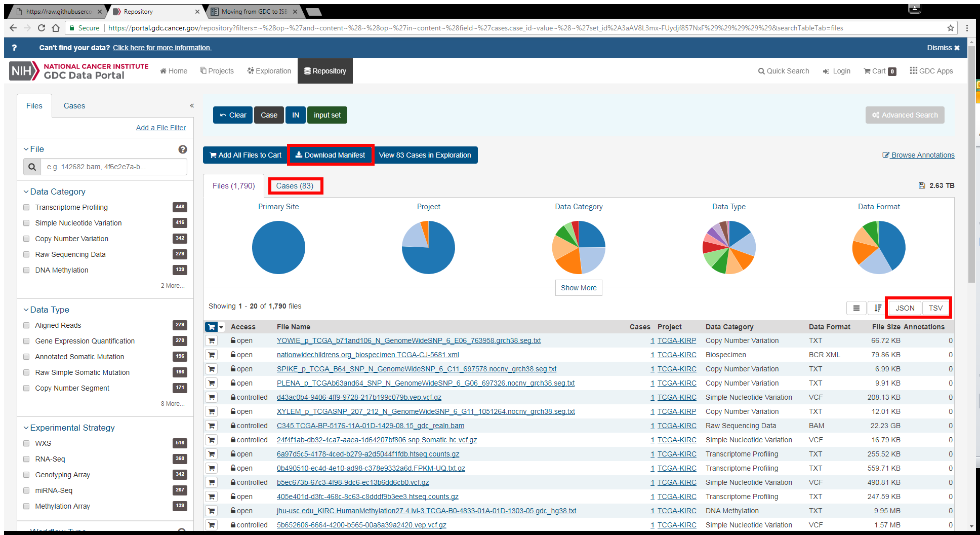
Task: Open the GDC Apps menu
Action: coord(931,71)
